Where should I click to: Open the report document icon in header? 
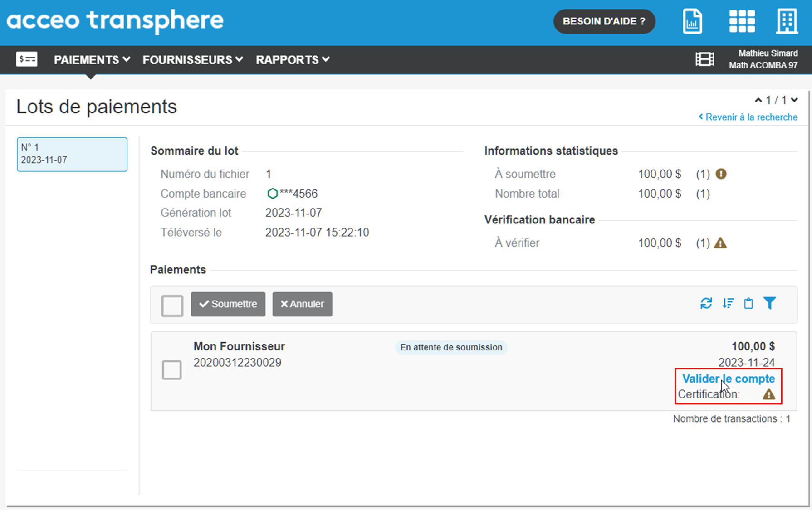(692, 21)
